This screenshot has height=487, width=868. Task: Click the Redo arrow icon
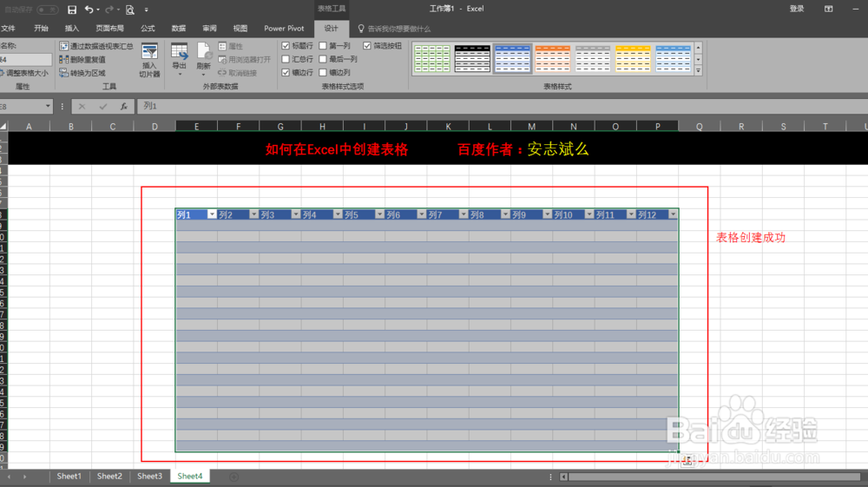coord(109,10)
